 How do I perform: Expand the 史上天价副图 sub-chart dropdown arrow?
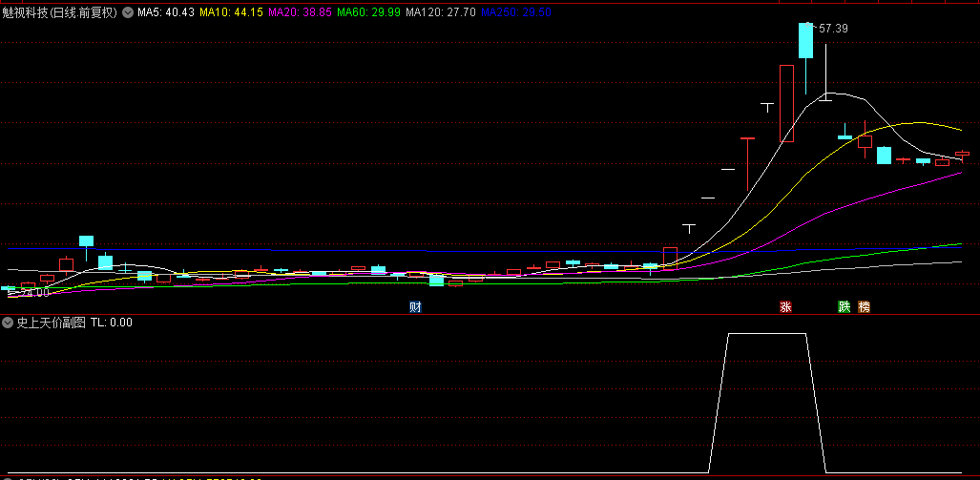click(8, 323)
